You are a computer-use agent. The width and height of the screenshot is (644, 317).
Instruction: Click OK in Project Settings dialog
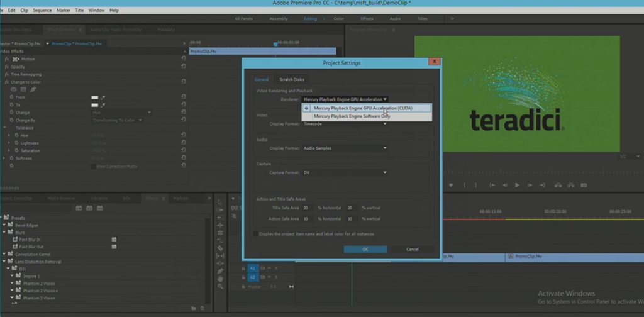coord(365,249)
